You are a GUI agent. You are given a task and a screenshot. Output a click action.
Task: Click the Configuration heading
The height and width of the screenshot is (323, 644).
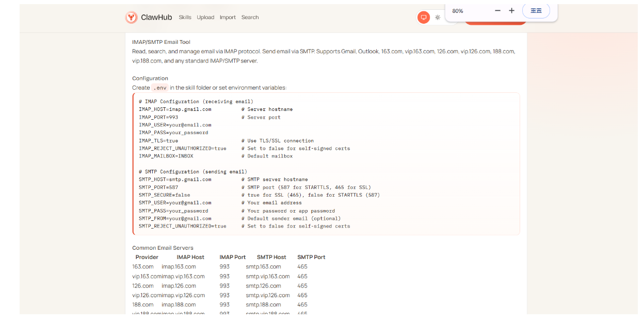point(150,78)
